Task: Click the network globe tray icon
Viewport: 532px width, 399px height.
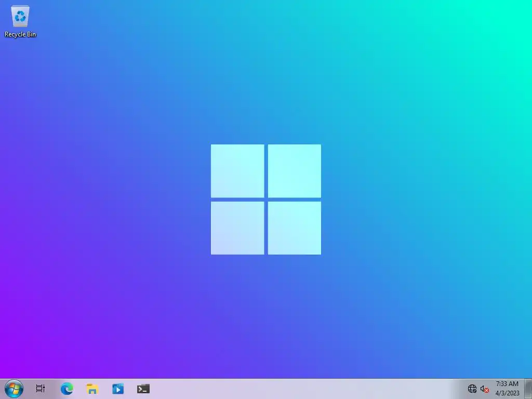Action: coord(472,389)
